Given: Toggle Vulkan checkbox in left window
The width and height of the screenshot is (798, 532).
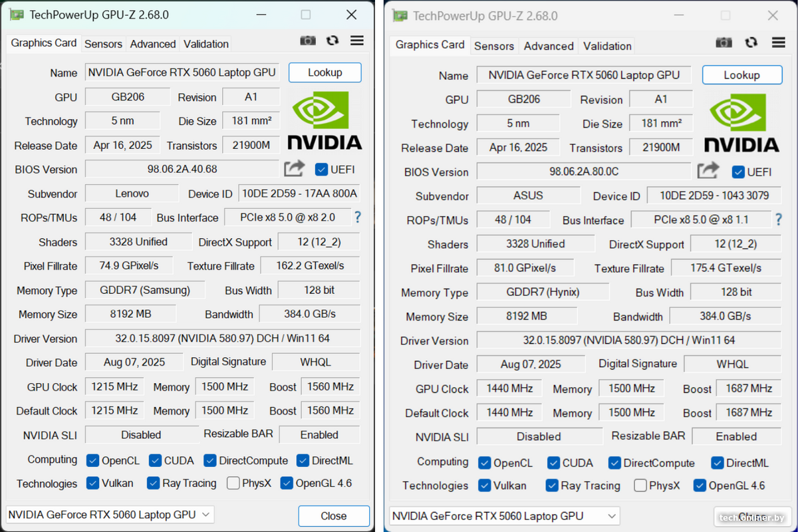Looking at the screenshot, I should pos(92,483).
